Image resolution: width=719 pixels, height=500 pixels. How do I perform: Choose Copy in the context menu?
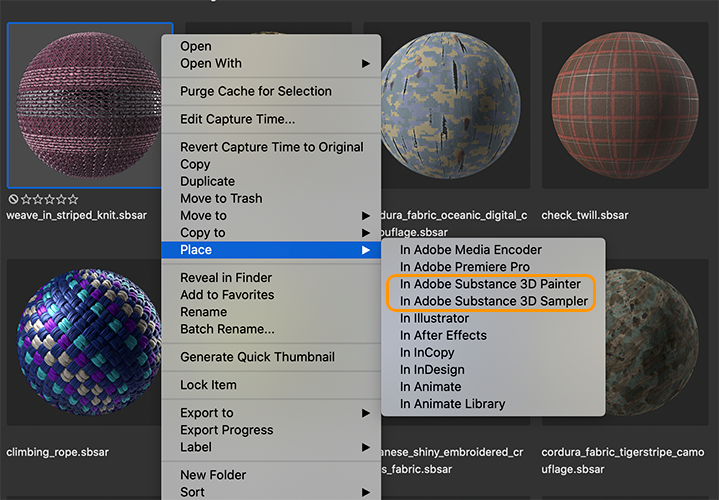271,164
